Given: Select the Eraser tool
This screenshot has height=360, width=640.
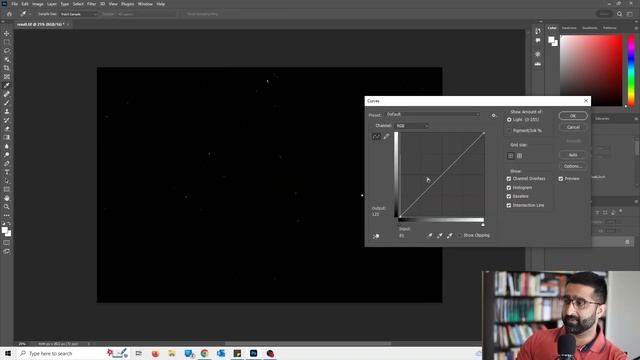Looking at the screenshot, I should click(x=7, y=129).
